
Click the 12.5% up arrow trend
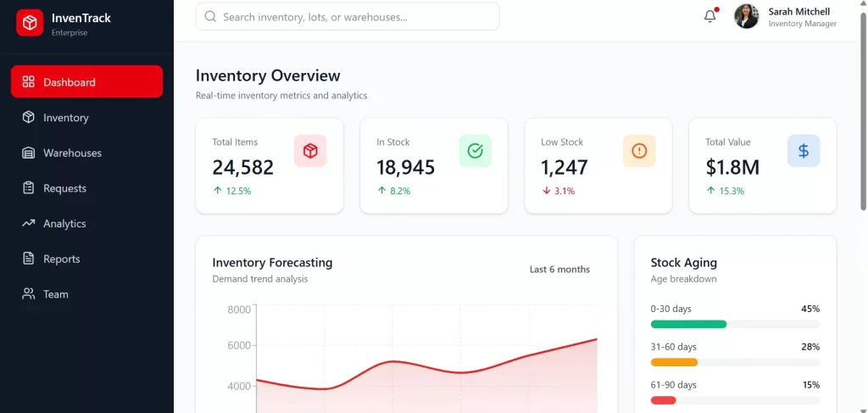[232, 191]
